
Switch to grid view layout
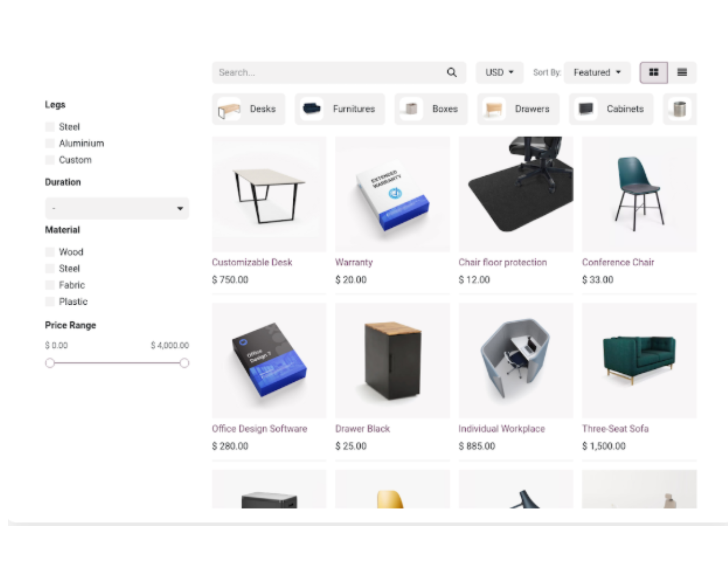tap(654, 72)
